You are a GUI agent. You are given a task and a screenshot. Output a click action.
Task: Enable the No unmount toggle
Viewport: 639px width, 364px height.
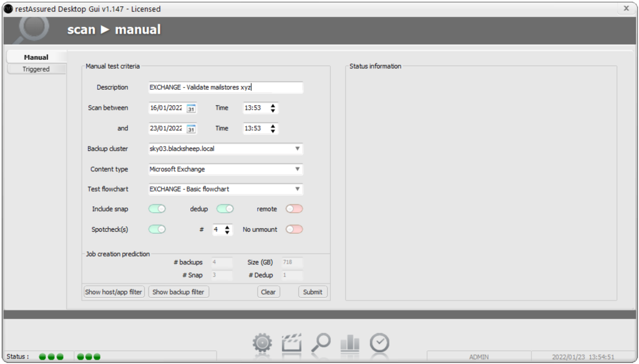coord(294,229)
